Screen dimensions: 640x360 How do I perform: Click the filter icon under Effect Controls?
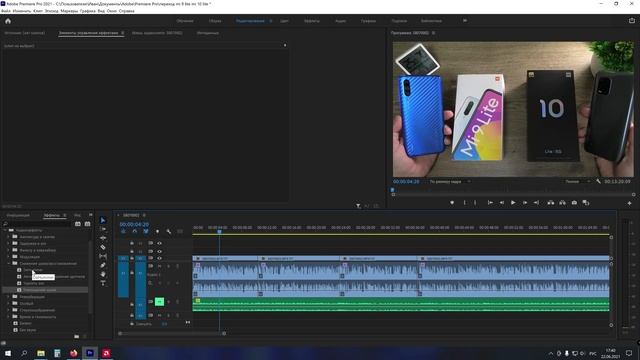[x=358, y=206]
